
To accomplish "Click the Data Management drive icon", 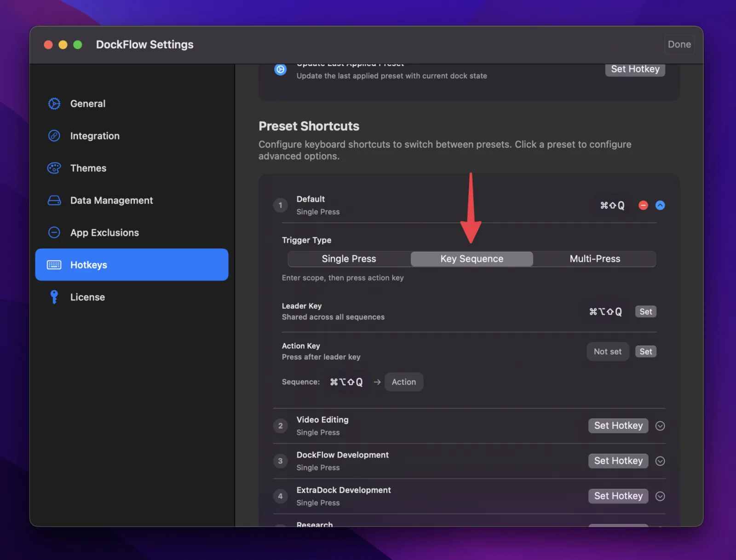I will (x=54, y=200).
